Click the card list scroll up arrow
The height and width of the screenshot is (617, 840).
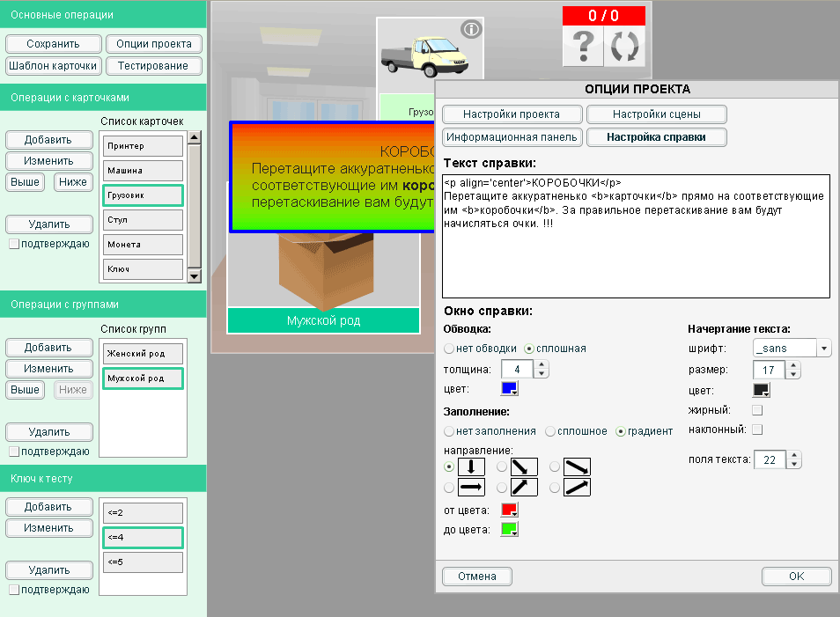195,137
